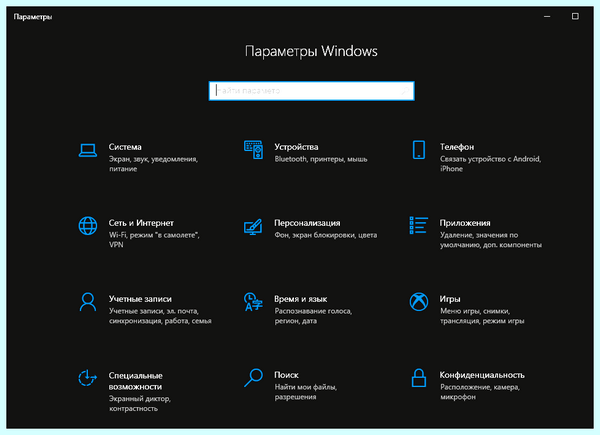
Task: Click the text 'Расположение, камера, микрофон'
Action: pos(480,392)
